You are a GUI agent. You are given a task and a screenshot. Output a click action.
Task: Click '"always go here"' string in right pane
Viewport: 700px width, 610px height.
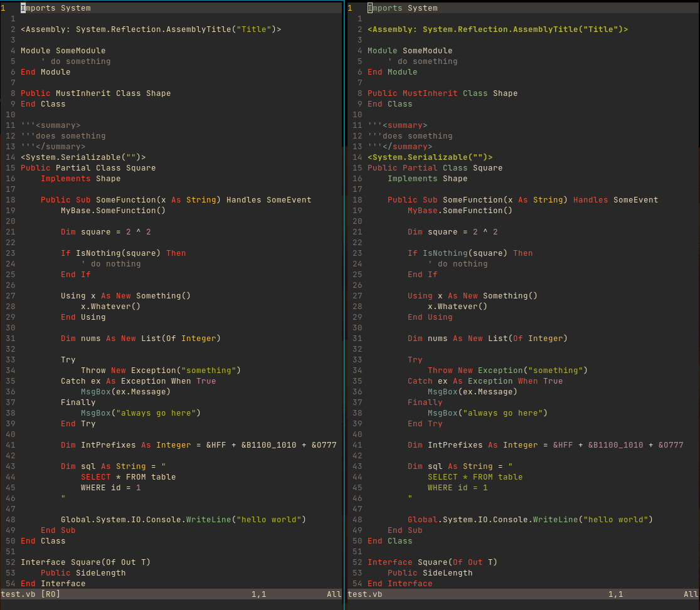pyautogui.click(x=502, y=413)
